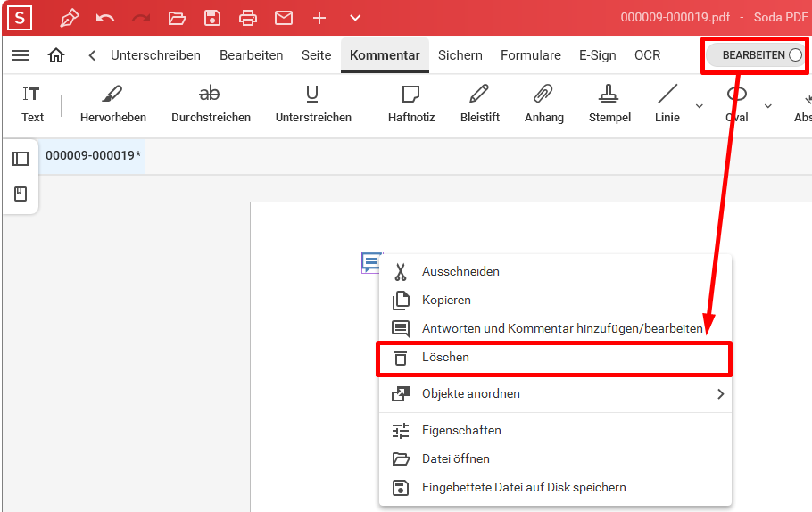Choose Datei öffnen from context menu
This screenshot has width=812, height=512.
[x=555, y=458]
